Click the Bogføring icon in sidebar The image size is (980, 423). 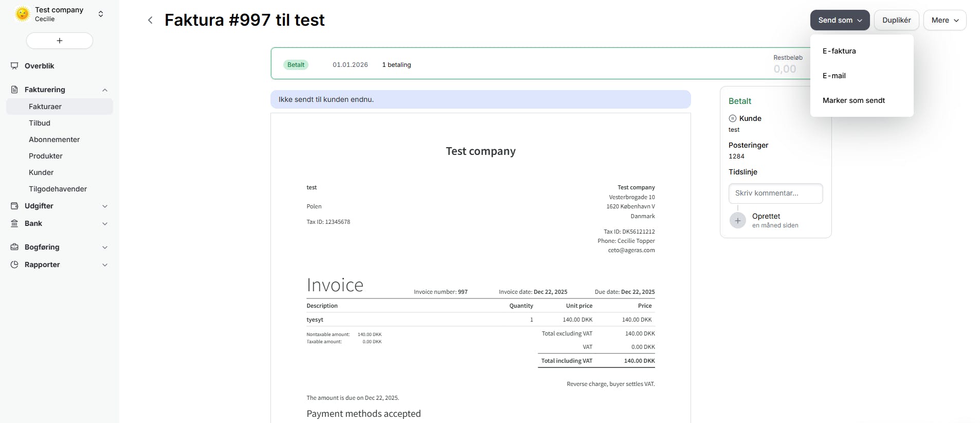click(14, 247)
